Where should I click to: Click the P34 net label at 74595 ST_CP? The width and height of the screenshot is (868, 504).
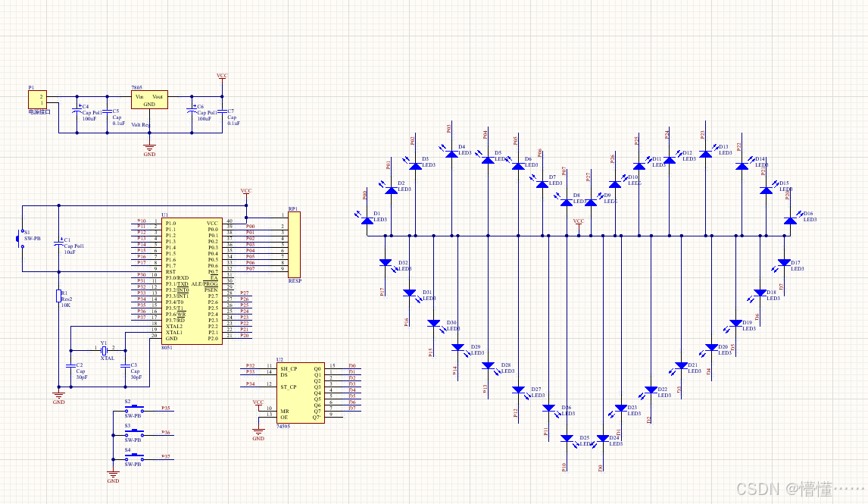[x=250, y=383]
